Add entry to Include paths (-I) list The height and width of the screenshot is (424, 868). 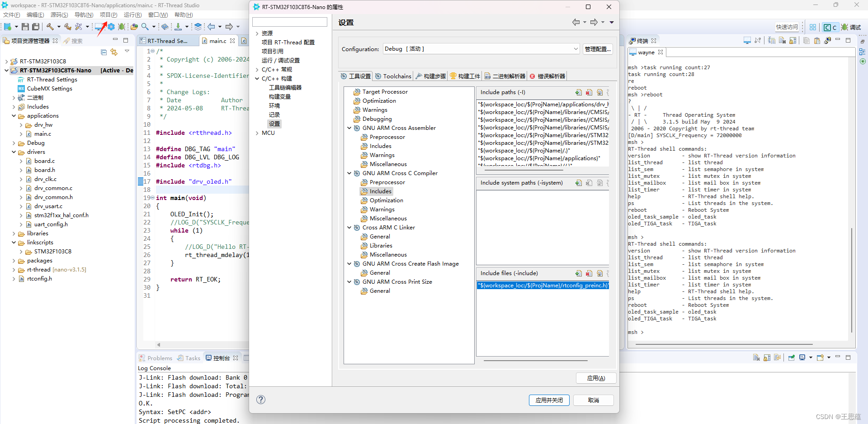pyautogui.click(x=579, y=92)
